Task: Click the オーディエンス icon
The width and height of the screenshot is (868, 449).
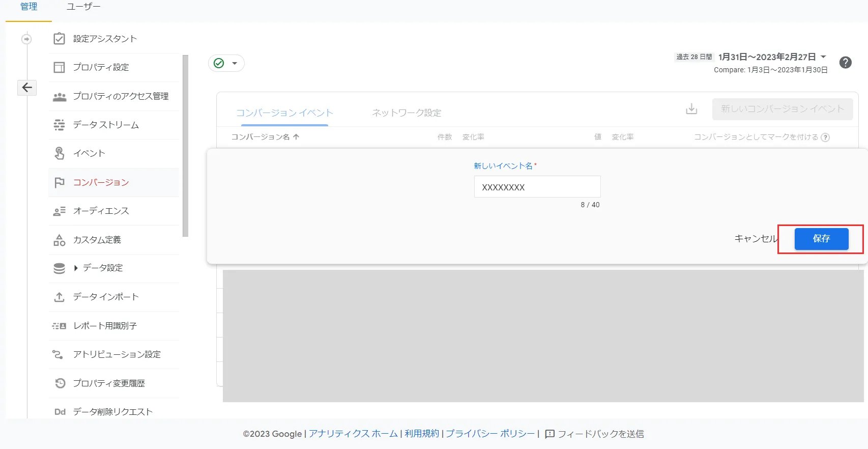Action: coord(59,211)
